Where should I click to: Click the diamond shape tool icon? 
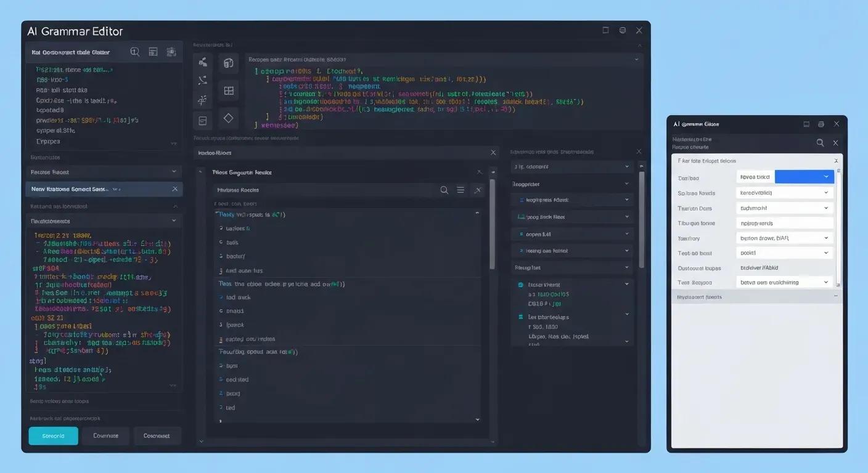(x=227, y=117)
